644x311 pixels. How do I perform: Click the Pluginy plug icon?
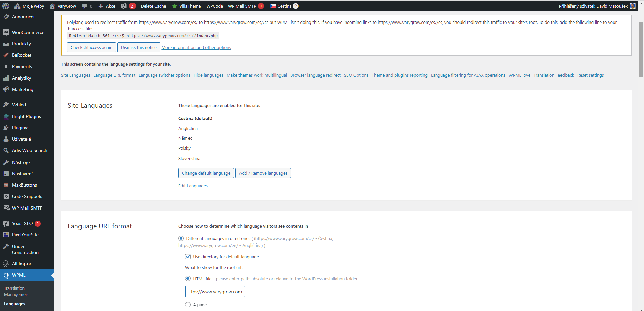6,128
